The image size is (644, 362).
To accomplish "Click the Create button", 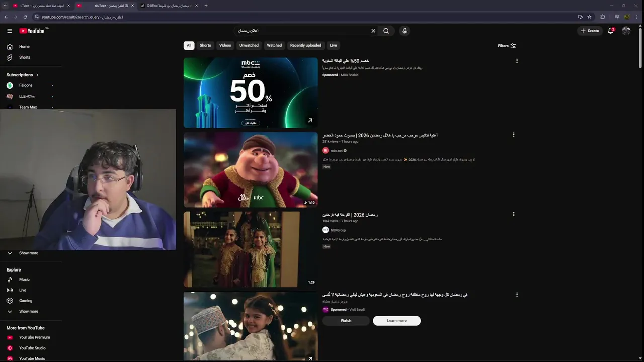I will coord(590,31).
